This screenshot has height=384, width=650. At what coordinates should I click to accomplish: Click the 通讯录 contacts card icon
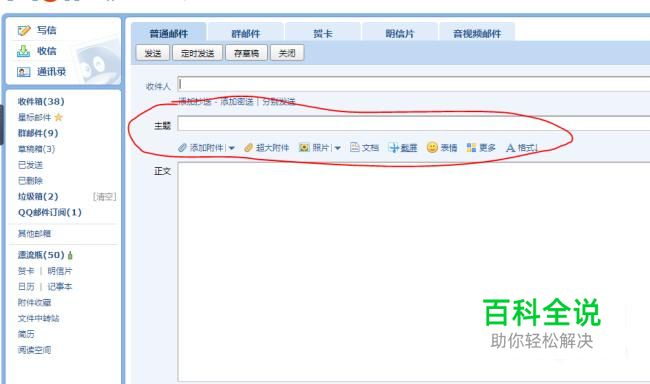(24, 72)
